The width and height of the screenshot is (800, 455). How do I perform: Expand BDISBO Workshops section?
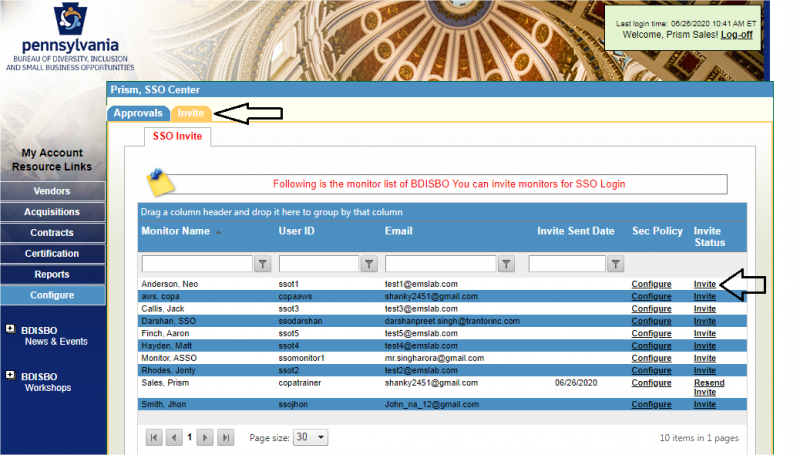pos(10,376)
